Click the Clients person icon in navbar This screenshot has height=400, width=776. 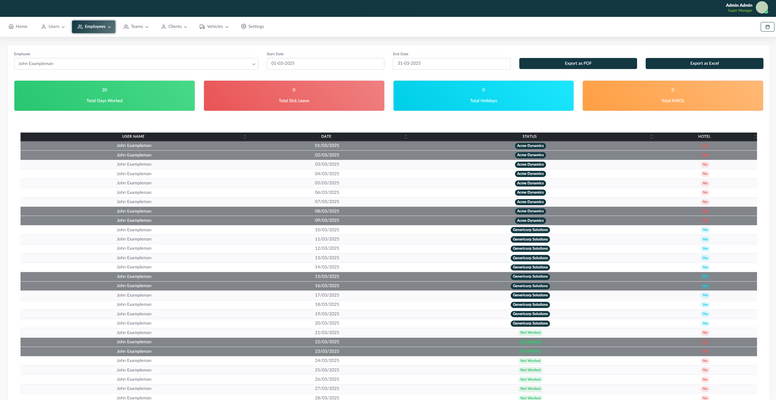click(x=163, y=27)
